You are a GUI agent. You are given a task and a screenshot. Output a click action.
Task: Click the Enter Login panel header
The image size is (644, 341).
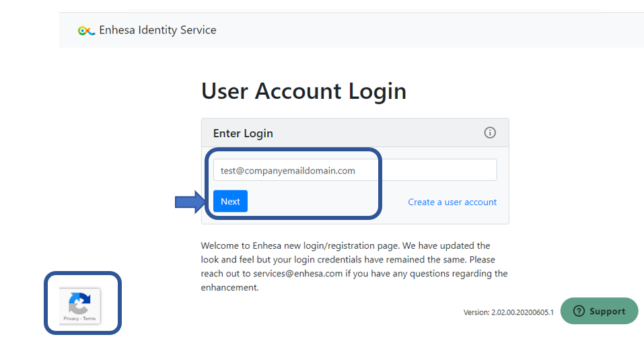click(355, 133)
